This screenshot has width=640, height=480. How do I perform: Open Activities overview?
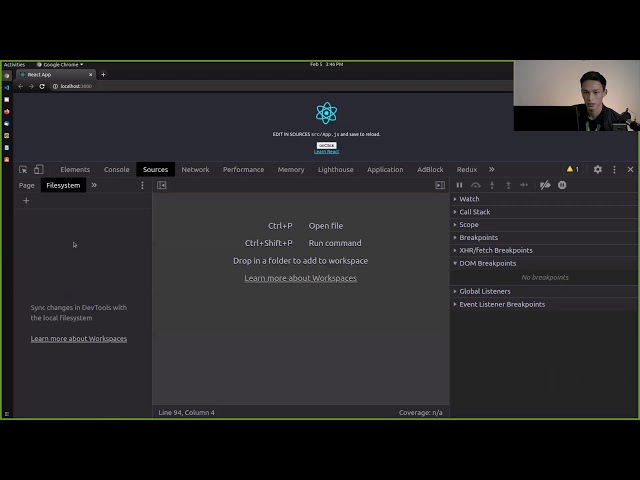14,64
